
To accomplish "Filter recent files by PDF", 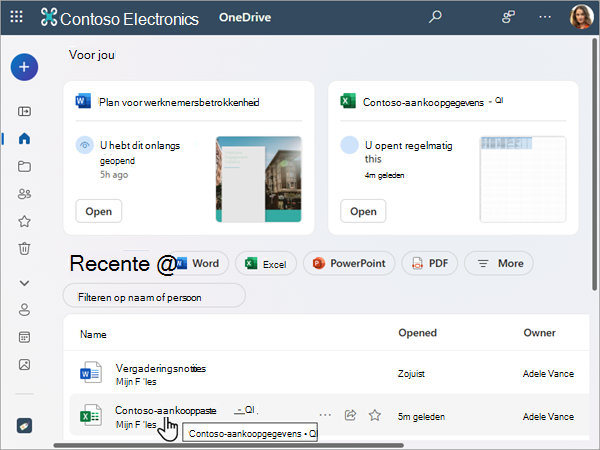I will point(430,263).
